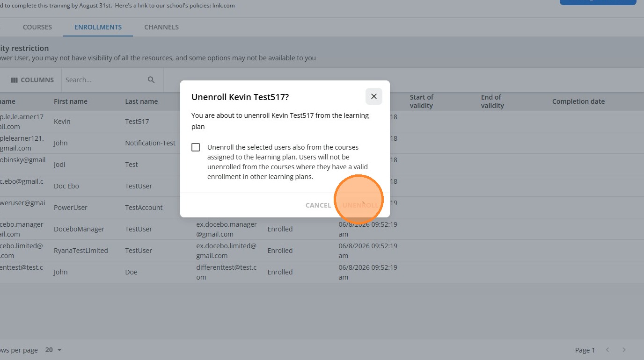The width and height of the screenshot is (644, 360).
Task: Open the Columns selector
Action: coord(32,80)
